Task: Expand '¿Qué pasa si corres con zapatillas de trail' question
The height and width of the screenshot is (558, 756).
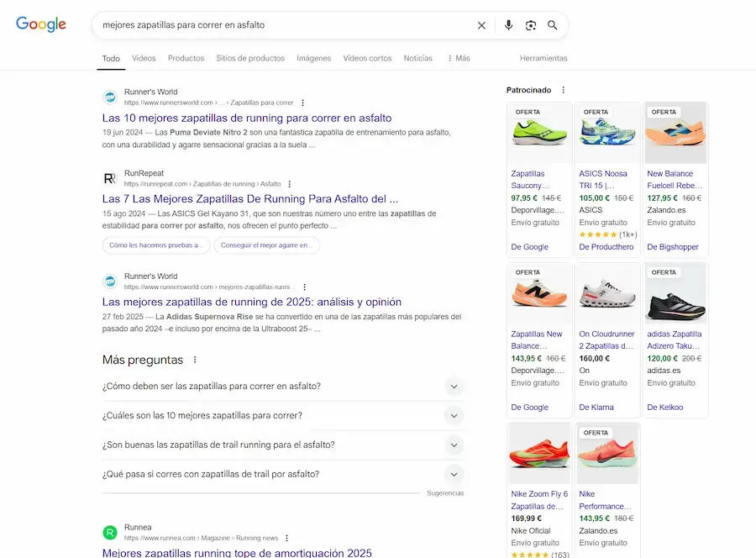Action: (x=283, y=475)
